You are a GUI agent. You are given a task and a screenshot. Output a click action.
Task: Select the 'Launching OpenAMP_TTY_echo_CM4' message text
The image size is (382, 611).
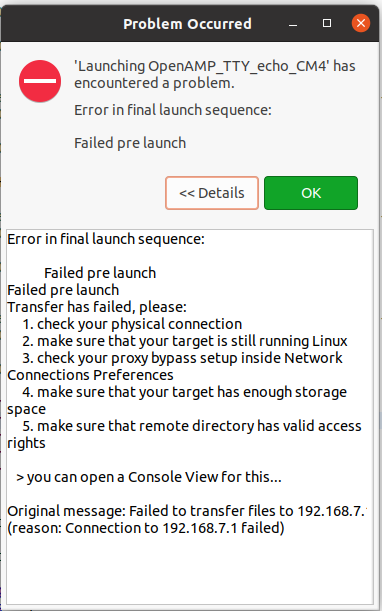pyautogui.click(x=215, y=74)
